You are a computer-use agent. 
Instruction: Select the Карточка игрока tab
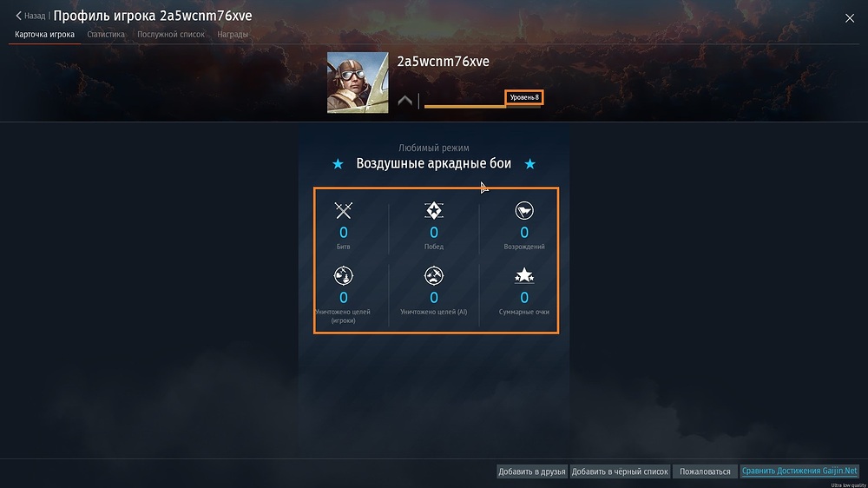point(45,35)
